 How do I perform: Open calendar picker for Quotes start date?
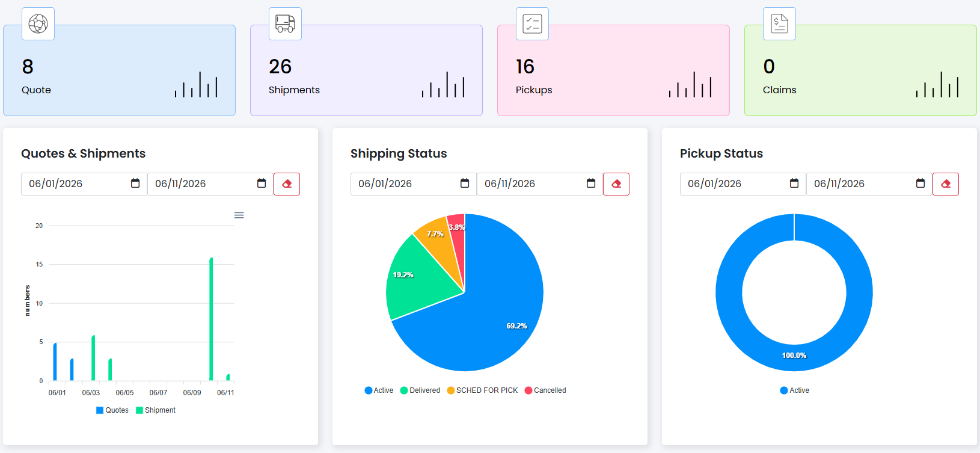coord(135,183)
